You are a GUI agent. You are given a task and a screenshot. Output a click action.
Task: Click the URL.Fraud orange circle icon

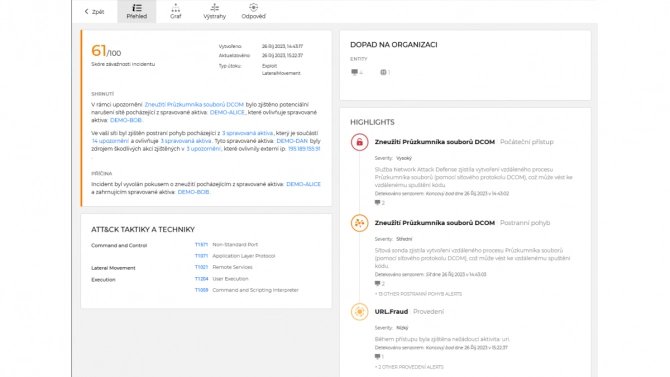coord(359,312)
